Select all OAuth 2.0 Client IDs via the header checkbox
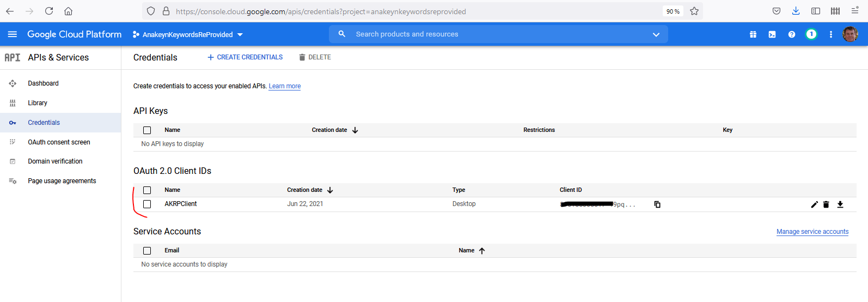 [147, 190]
